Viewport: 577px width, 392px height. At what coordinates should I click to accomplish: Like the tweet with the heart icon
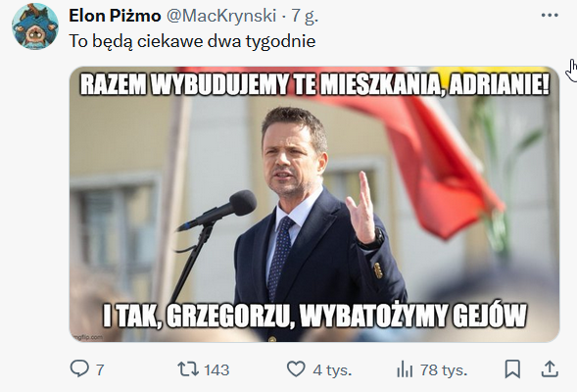click(296, 368)
